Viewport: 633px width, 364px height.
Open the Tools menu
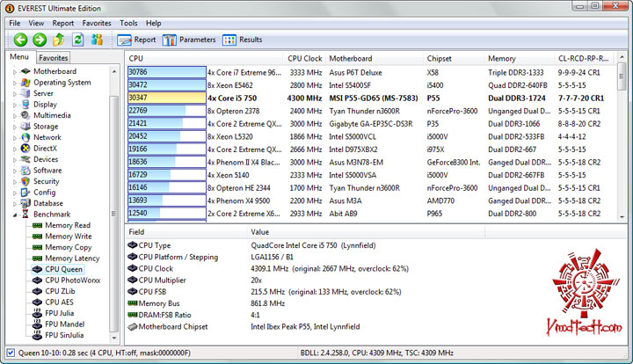click(x=128, y=23)
